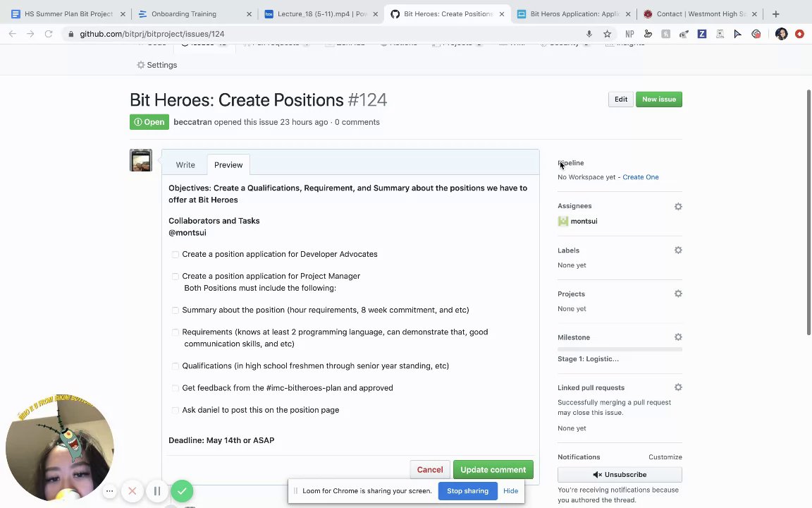The image size is (812, 508).
Task: Cancel Loom recording with the X icon
Action: 132,491
